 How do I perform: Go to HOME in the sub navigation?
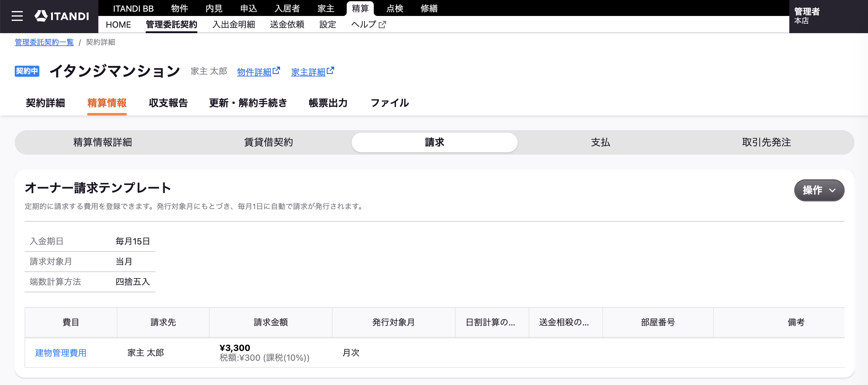[118, 25]
